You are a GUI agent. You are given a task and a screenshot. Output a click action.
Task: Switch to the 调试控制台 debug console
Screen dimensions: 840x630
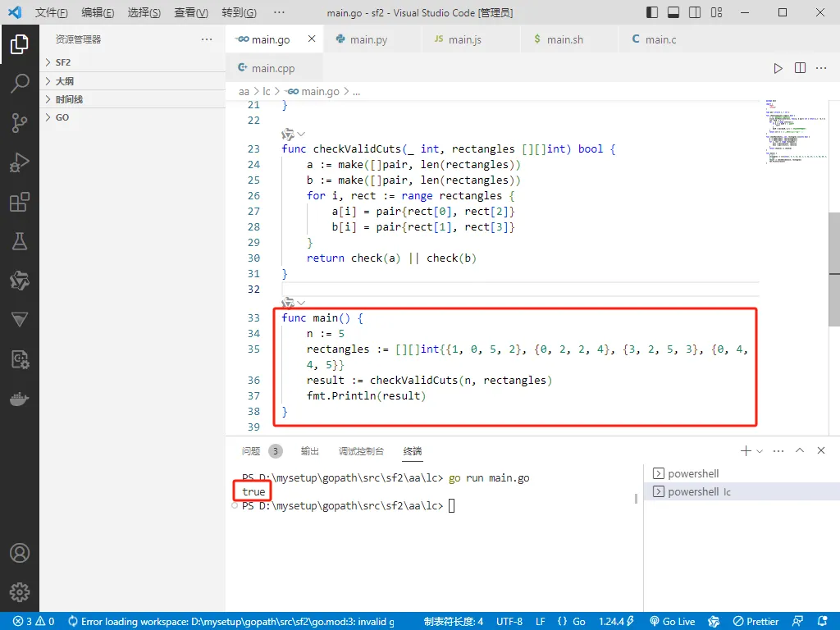[361, 451]
